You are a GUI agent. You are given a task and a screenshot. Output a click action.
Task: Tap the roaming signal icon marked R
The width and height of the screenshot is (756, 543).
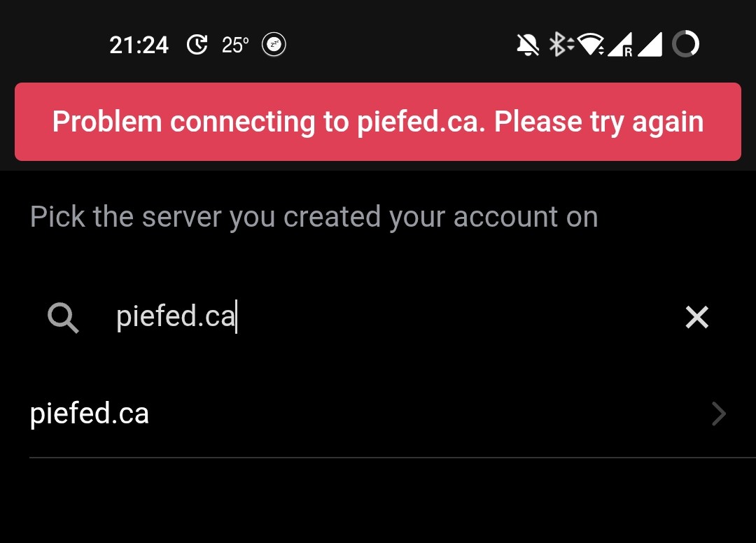620,45
